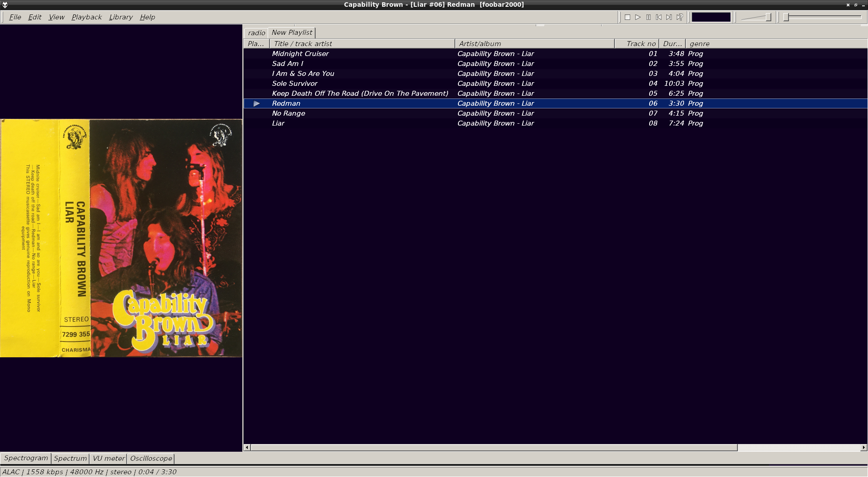Click the Prog genre in Midnight Cruiser row

pos(695,54)
